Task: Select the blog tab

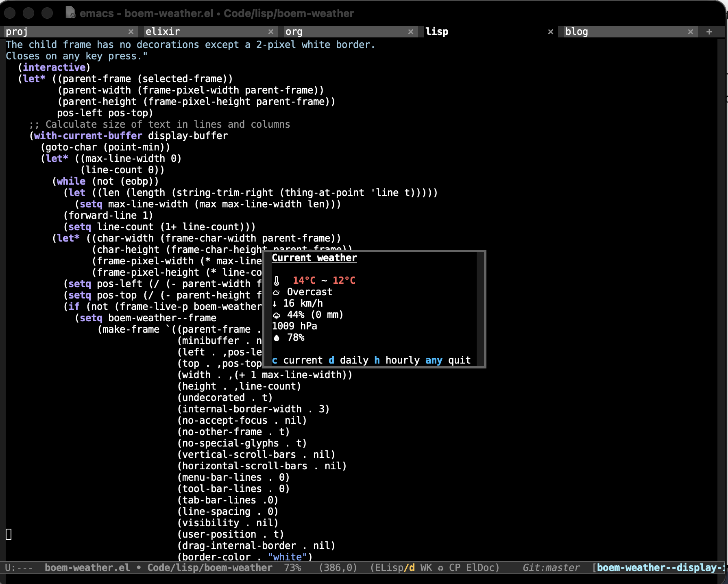Action: (622, 32)
